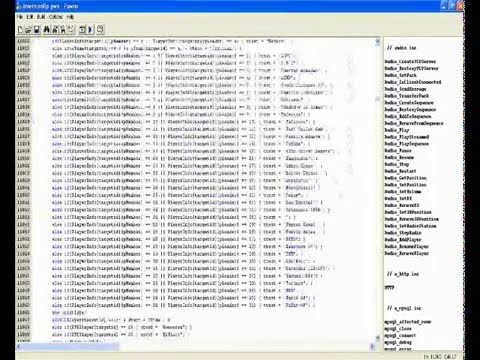Open the Help menu
This screenshot has height=360, width=480.
coord(70,17)
